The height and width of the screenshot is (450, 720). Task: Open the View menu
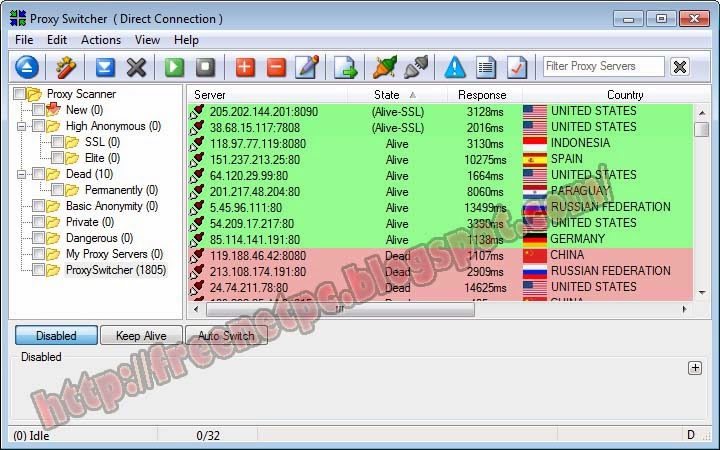(x=147, y=40)
